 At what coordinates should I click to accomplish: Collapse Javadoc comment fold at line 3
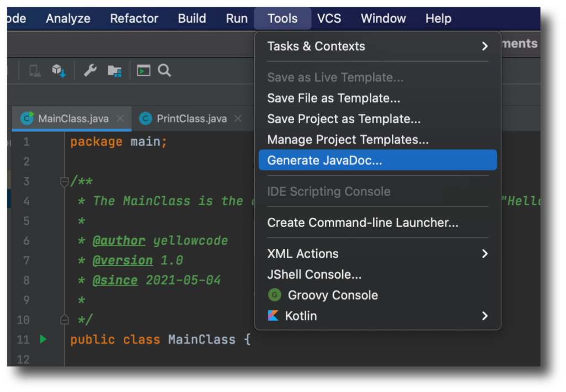(65, 181)
